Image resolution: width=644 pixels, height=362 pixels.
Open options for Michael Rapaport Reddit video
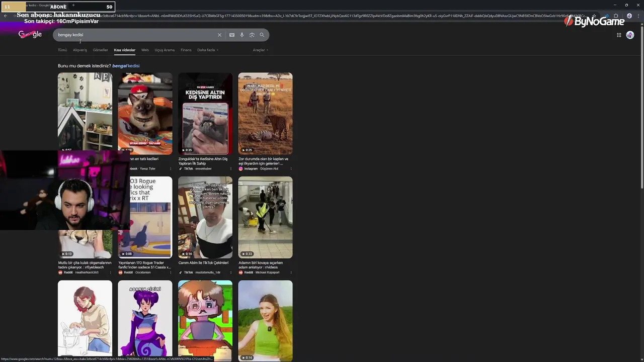point(291,272)
